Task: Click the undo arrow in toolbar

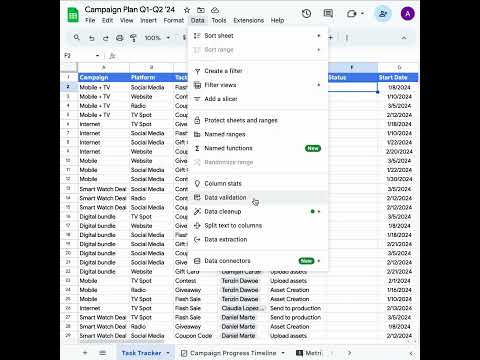Action: [91, 38]
